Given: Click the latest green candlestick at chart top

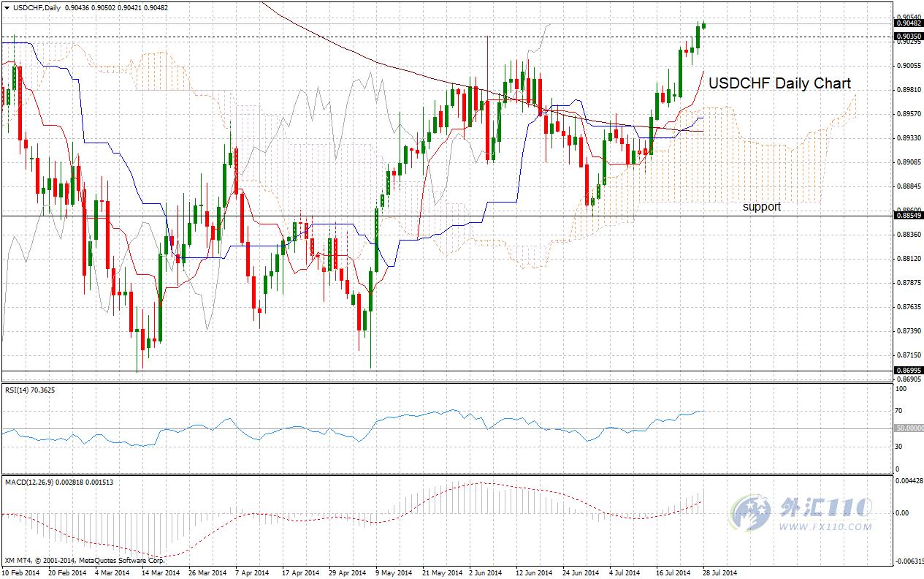Looking at the screenshot, I should [x=703, y=25].
